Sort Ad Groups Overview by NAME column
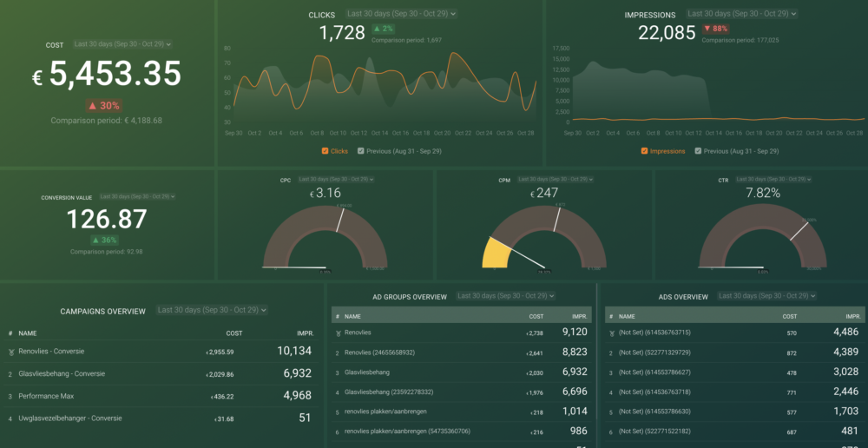Screen dimensions: 868x448 click(x=353, y=316)
